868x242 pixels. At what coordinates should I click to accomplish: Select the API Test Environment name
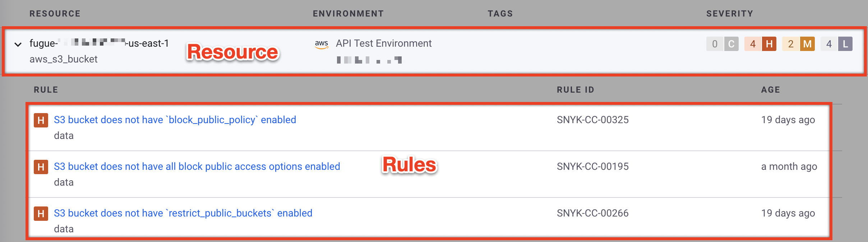[x=383, y=43]
